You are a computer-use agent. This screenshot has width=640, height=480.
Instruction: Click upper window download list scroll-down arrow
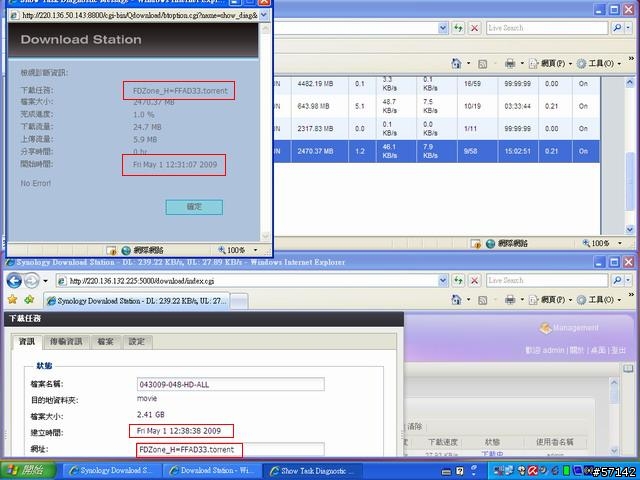pyautogui.click(x=629, y=229)
